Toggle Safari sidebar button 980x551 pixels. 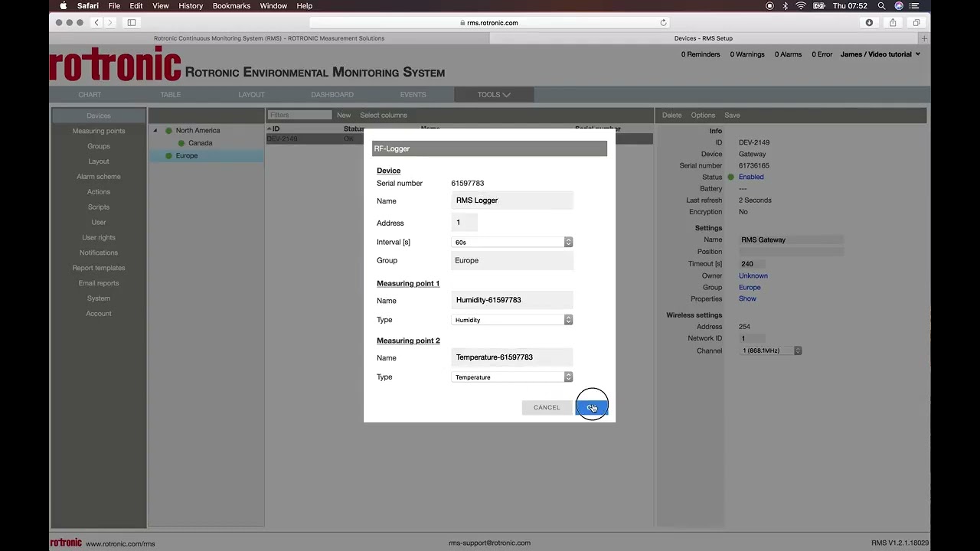(132, 22)
